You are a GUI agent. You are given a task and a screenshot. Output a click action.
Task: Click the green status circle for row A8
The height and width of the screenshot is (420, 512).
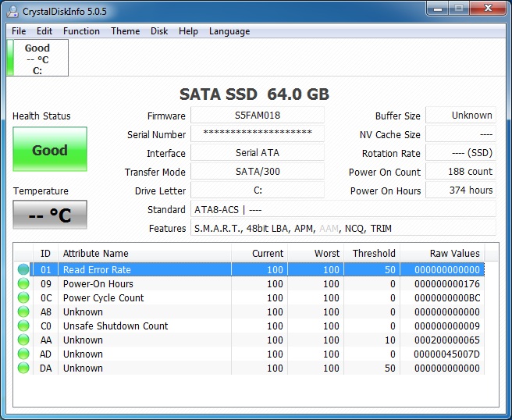23,311
